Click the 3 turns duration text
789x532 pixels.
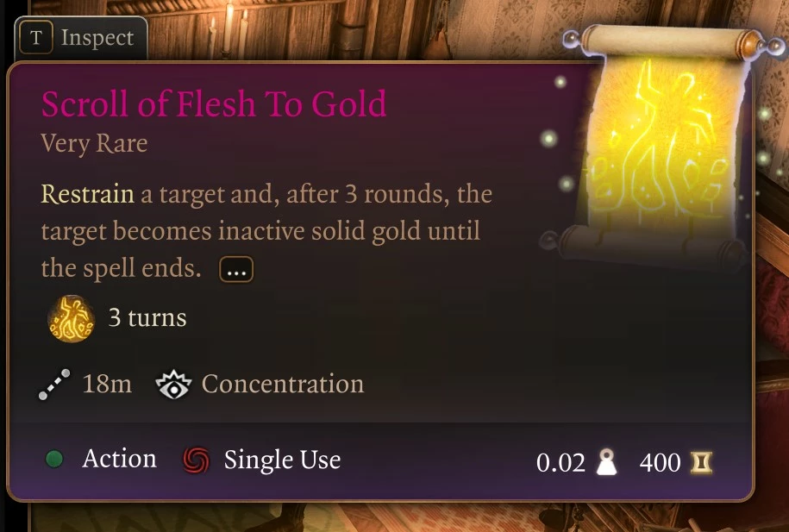pos(147,318)
